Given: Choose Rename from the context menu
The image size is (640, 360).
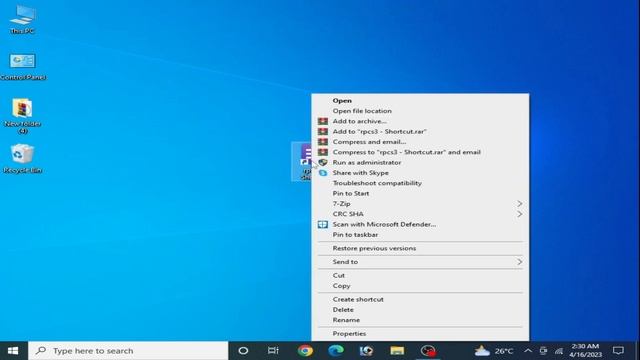Looking at the screenshot, I should pos(420,320).
